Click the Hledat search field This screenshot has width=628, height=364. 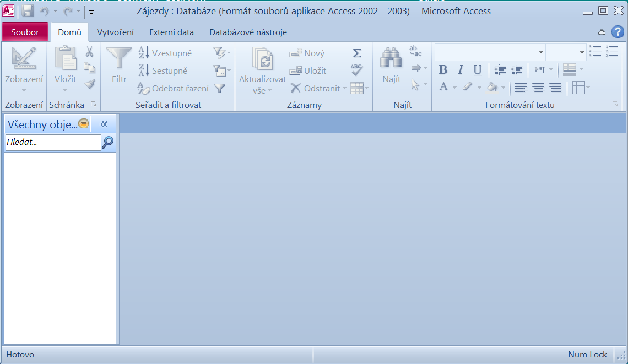point(53,142)
